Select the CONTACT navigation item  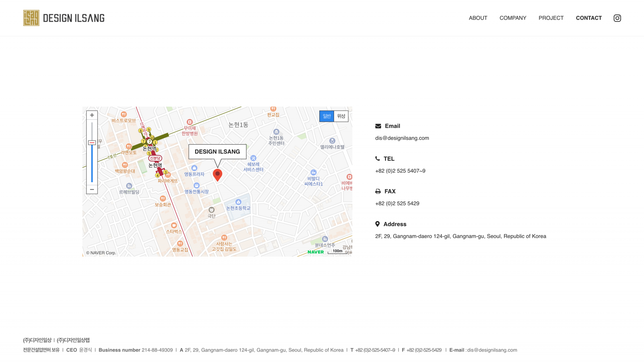(x=589, y=18)
